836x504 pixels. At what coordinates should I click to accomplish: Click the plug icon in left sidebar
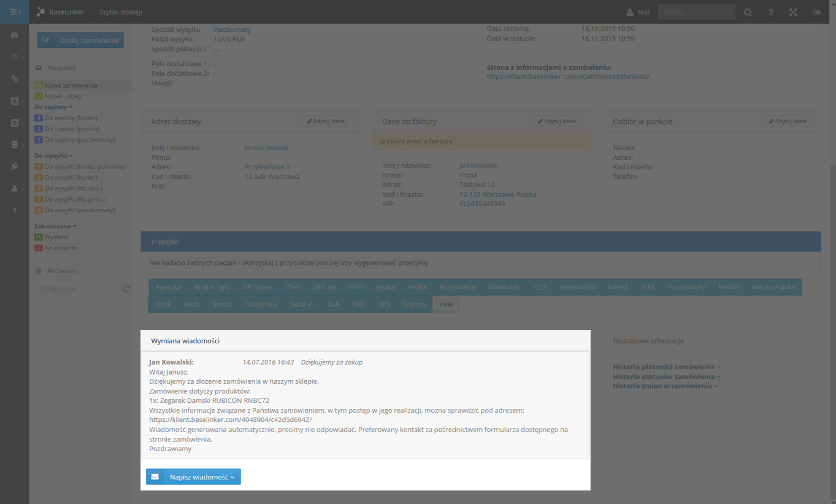[14, 167]
